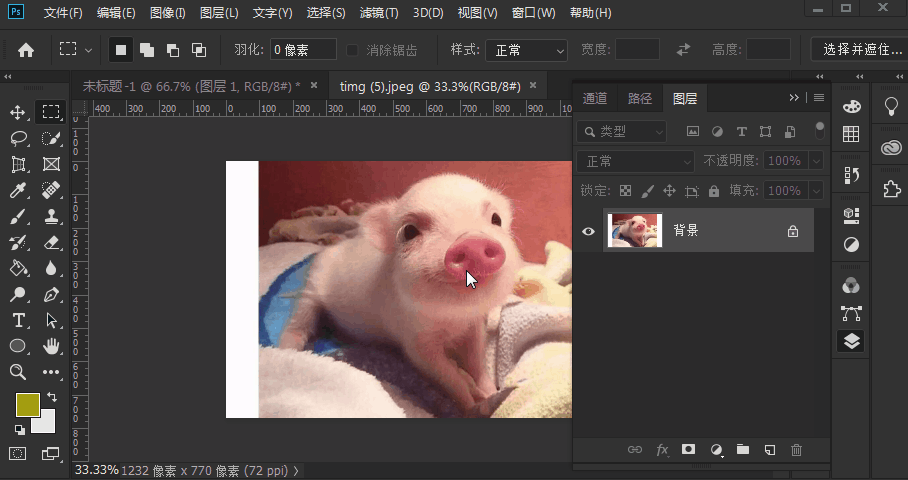Select the Blur tool
The width and height of the screenshot is (908, 480).
click(51, 269)
